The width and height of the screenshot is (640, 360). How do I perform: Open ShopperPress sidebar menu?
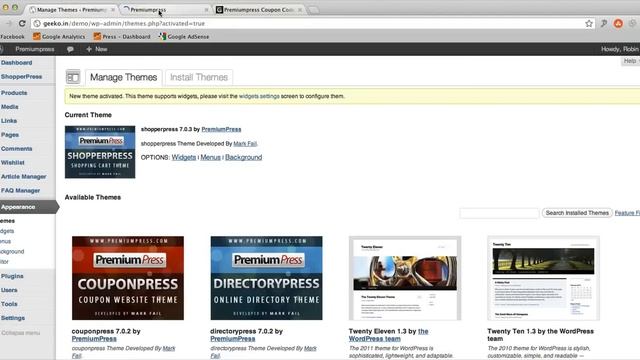pyautogui.click(x=21, y=77)
